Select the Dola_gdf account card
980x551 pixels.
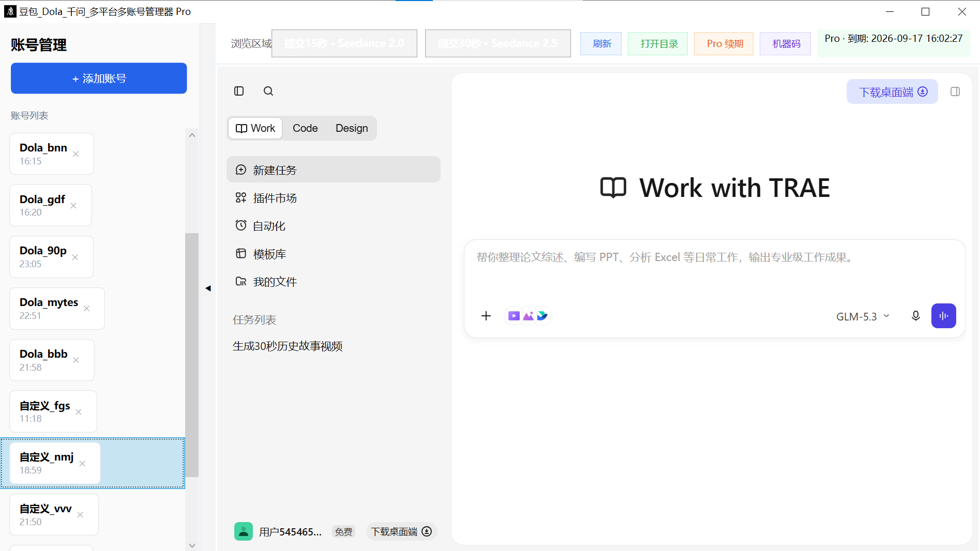(51, 205)
